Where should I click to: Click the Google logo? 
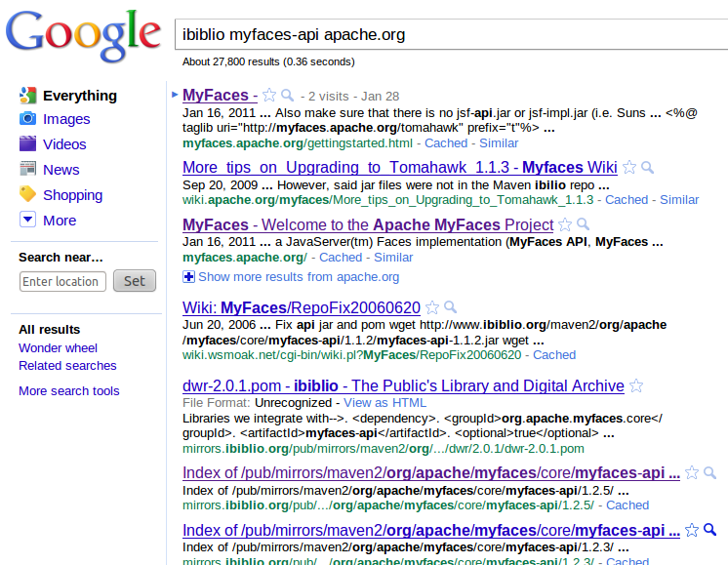click(84, 35)
